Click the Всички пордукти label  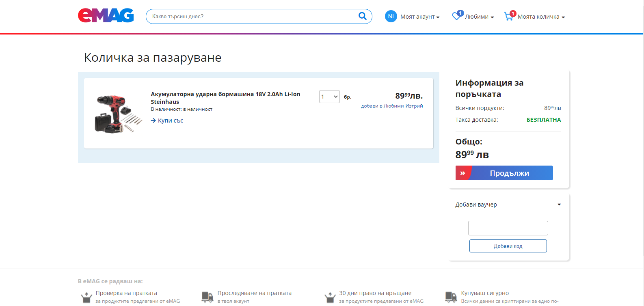pyautogui.click(x=480, y=108)
